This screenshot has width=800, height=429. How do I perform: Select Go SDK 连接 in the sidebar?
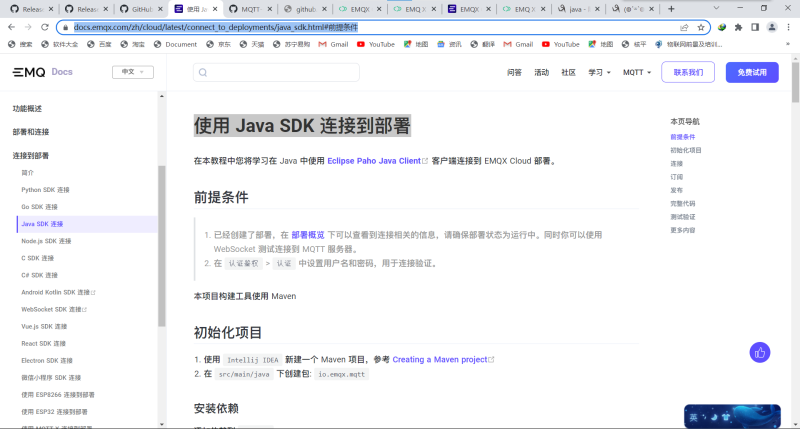click(39, 207)
